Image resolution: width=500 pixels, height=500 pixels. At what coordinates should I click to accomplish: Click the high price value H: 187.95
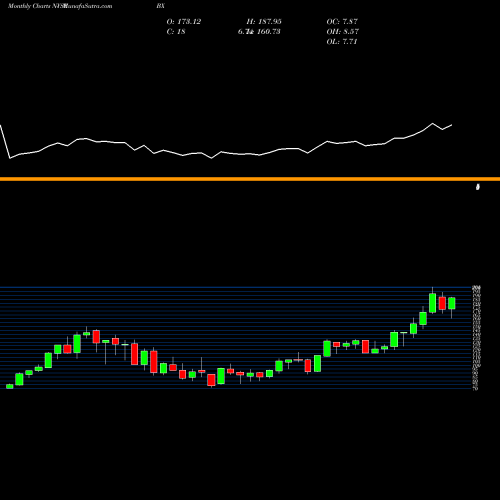pyautogui.click(x=264, y=21)
